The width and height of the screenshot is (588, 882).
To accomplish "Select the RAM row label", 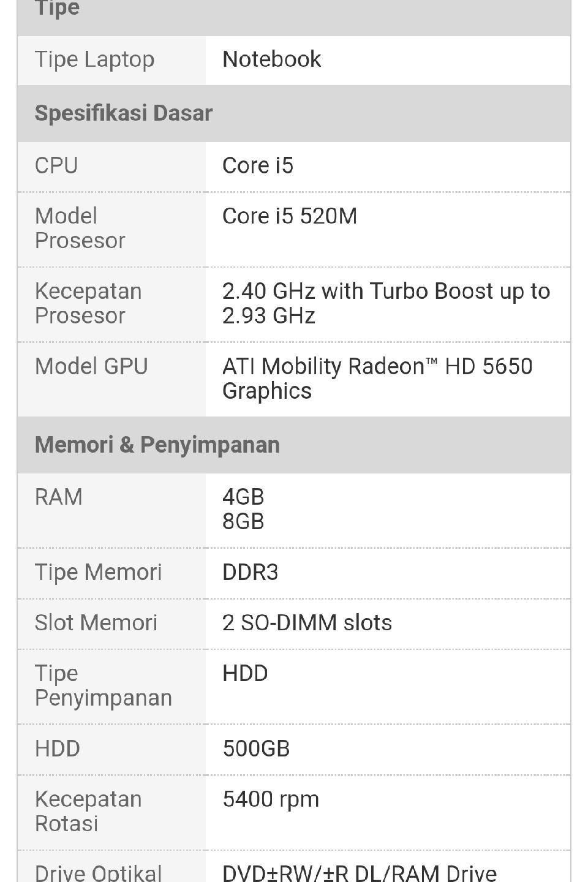I will click(58, 497).
